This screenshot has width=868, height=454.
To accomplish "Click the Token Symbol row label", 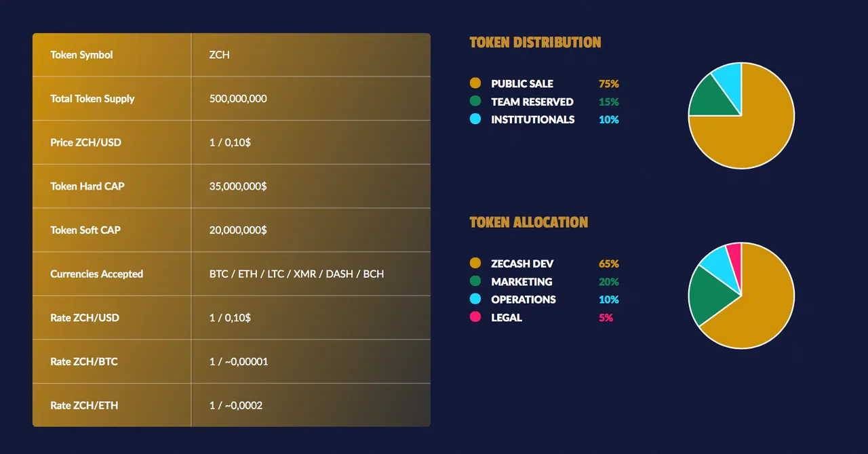I will coord(81,55).
